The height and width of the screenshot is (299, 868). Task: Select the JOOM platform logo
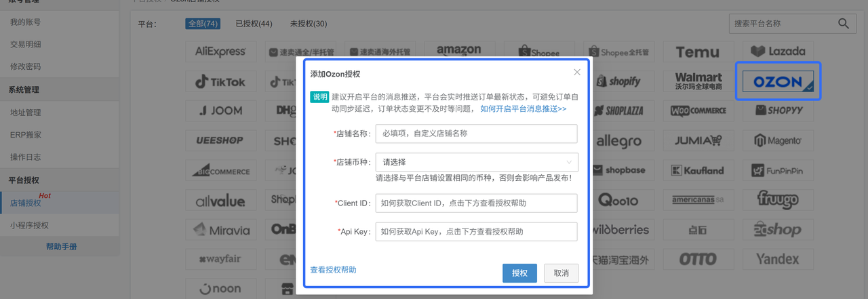(x=220, y=111)
